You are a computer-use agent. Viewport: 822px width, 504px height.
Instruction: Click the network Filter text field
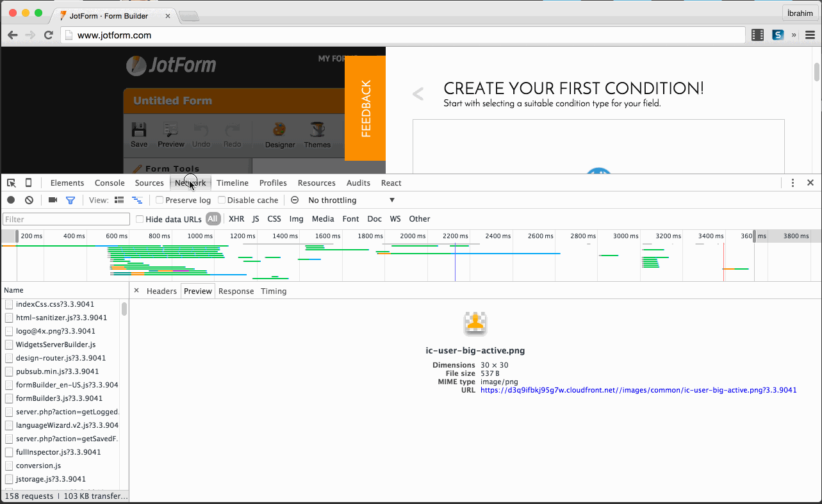(x=66, y=219)
